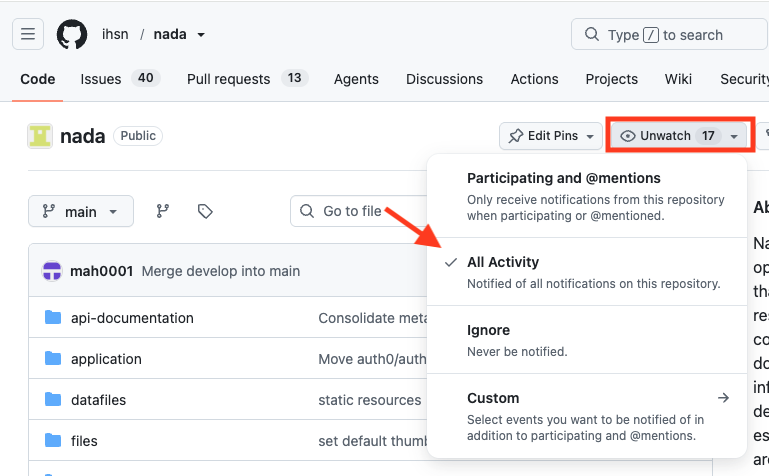This screenshot has width=769, height=476.
Task: Open the Actions tab
Action: (534, 79)
